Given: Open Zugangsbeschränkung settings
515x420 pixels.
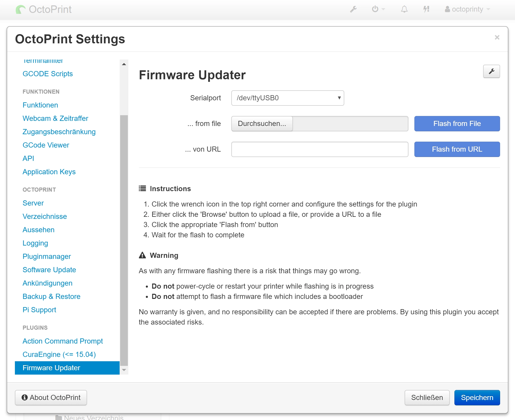Looking at the screenshot, I should coord(59,132).
